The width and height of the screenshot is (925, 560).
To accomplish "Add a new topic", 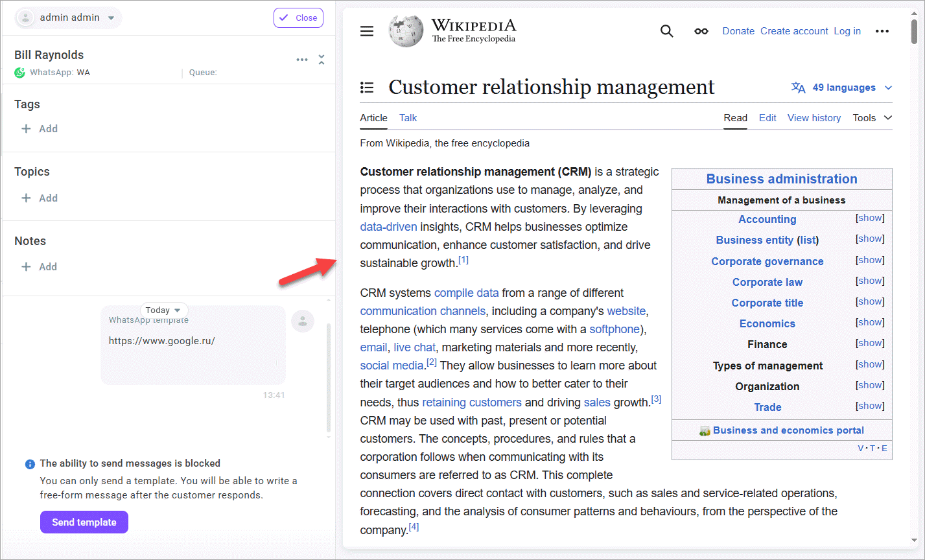I will (40, 198).
